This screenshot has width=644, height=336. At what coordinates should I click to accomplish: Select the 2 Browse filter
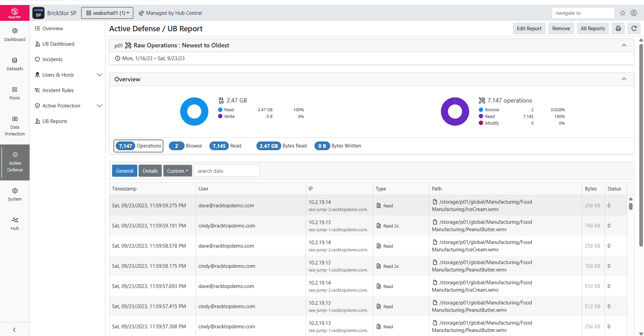click(186, 146)
